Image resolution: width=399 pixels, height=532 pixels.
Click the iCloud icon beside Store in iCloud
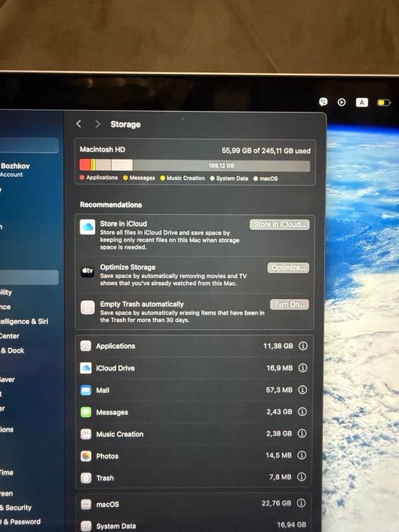pos(87,226)
